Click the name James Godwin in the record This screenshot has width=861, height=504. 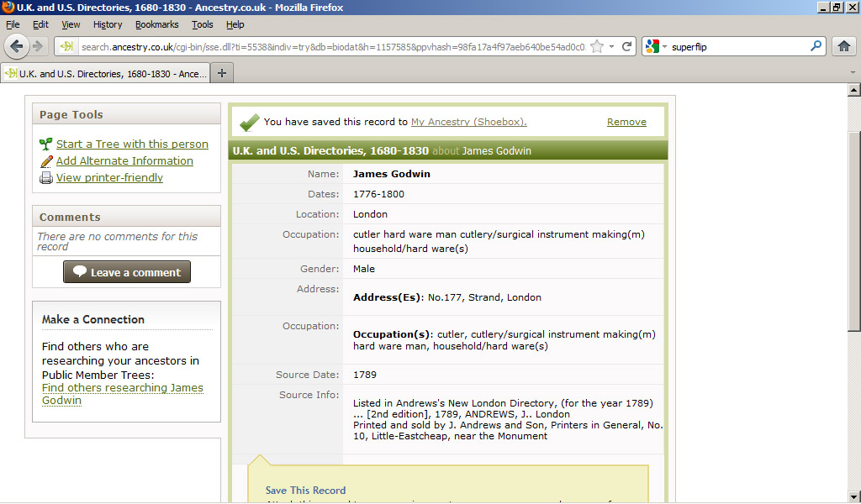click(392, 174)
